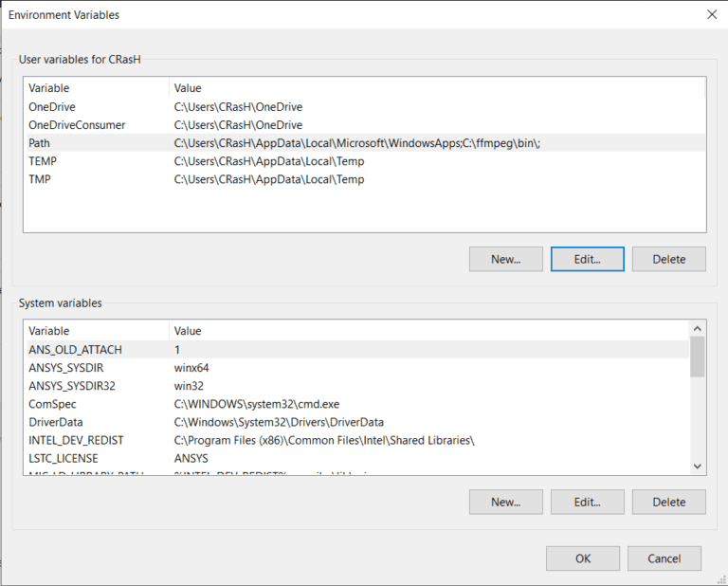This screenshot has height=586, width=728.
Task: Cancel the Environment Variables dialog
Action: pos(664,559)
